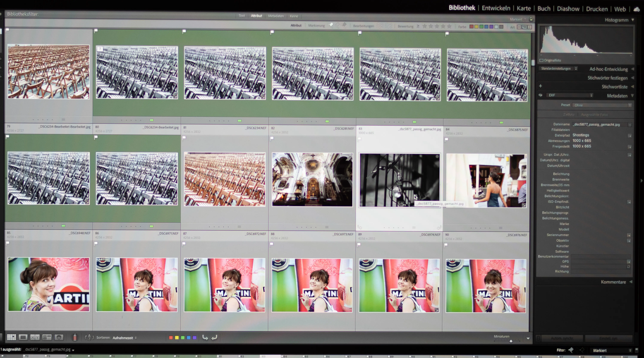Viewport: 644px width, 358px height.
Task: Click Zielfoto button in Metadaten
Action: click(569, 115)
